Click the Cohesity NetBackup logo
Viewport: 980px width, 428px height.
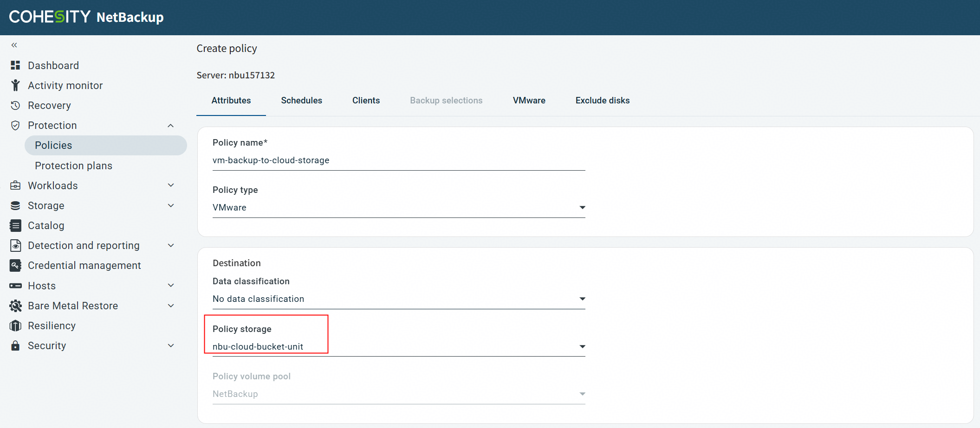[86, 17]
